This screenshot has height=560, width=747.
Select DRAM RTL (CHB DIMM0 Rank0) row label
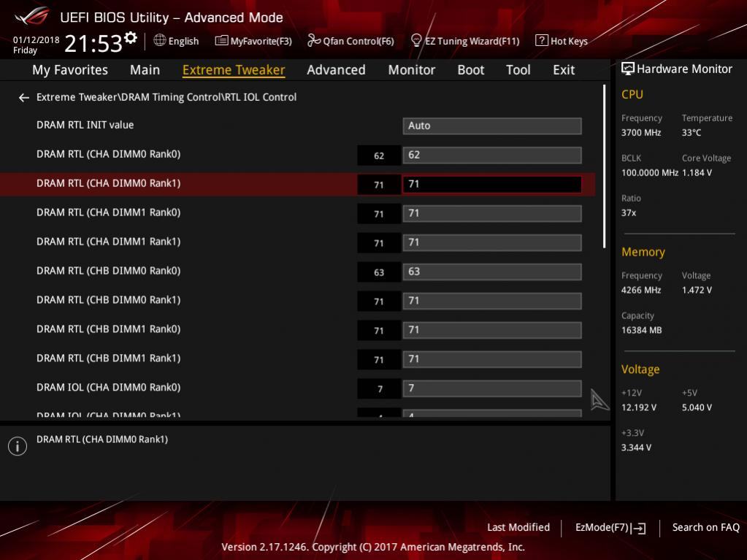pyautogui.click(x=109, y=271)
